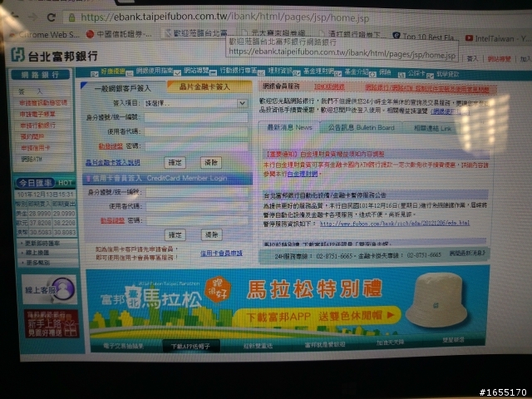532x399 pixels.
Task: Select 理財資訊 in the top menu
Action: (280, 71)
